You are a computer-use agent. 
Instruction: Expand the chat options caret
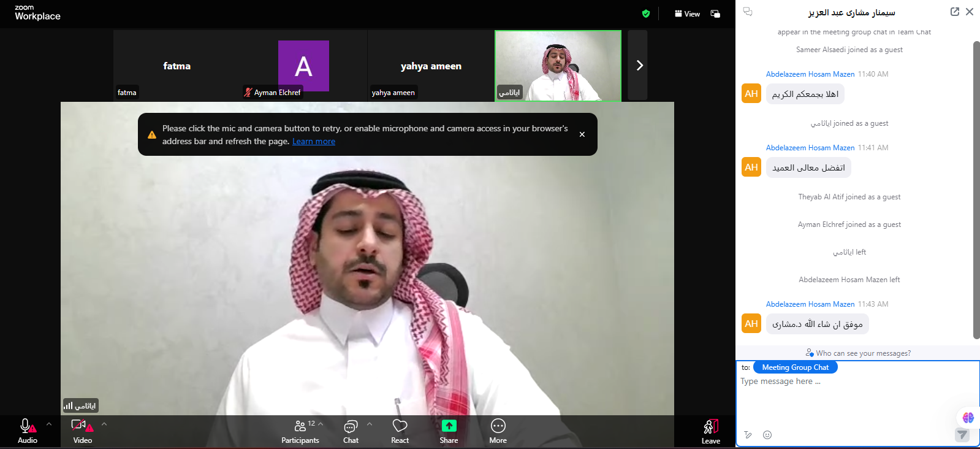(370, 424)
